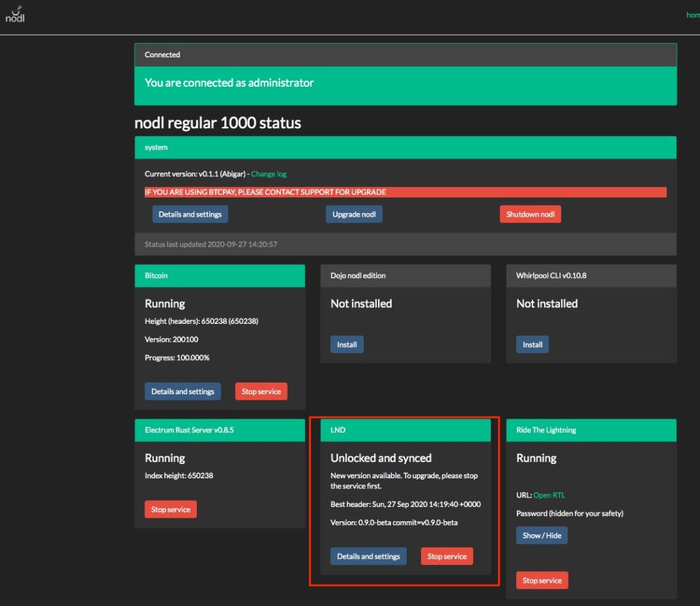Click 'nodl regular 1000 status' heading
This screenshot has height=606, width=700.
pos(218,123)
